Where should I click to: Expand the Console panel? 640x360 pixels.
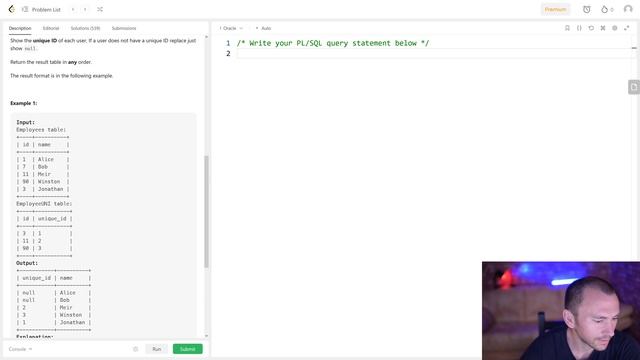coord(20,349)
